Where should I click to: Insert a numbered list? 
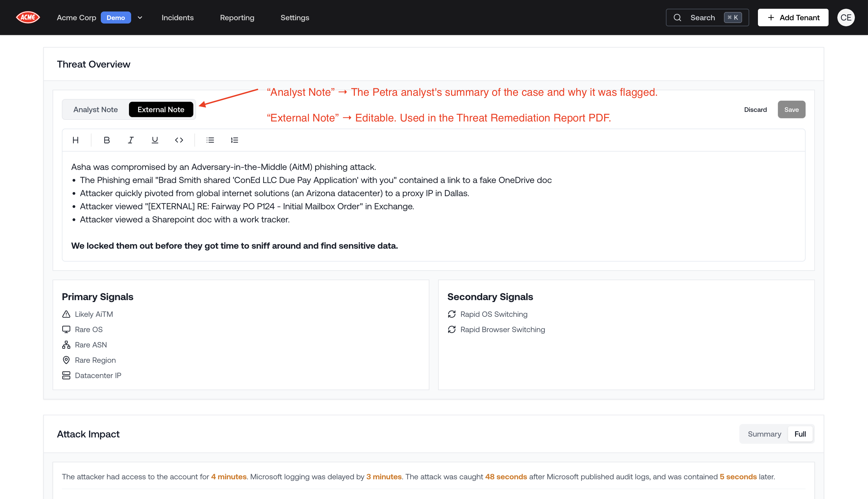click(x=235, y=140)
